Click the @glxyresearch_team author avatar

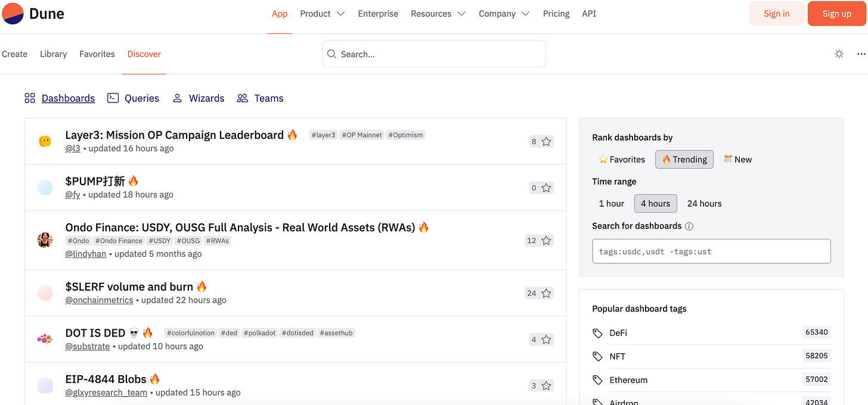[x=45, y=385]
